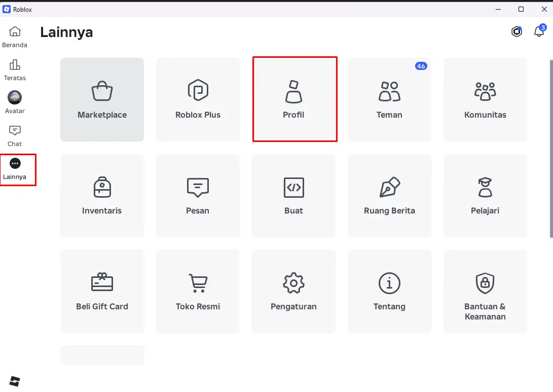
Task: Open the Roblox Plus tile
Action: pos(198,100)
